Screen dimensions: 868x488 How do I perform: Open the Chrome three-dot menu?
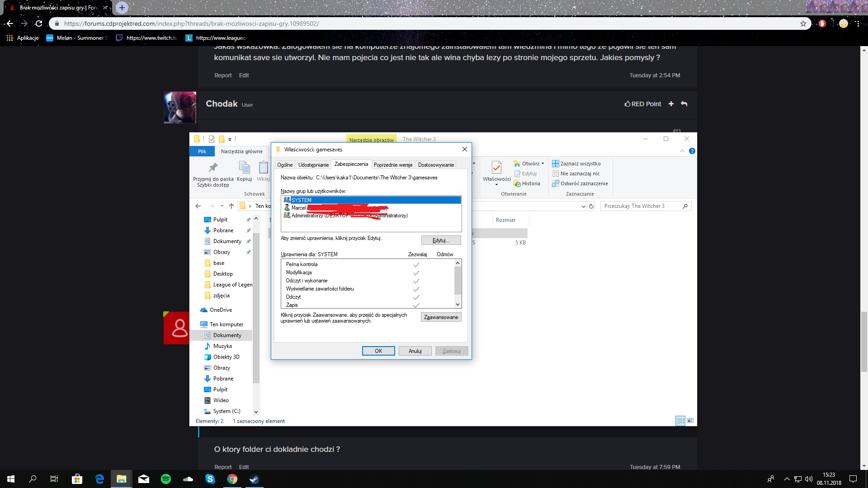pyautogui.click(x=858, y=23)
